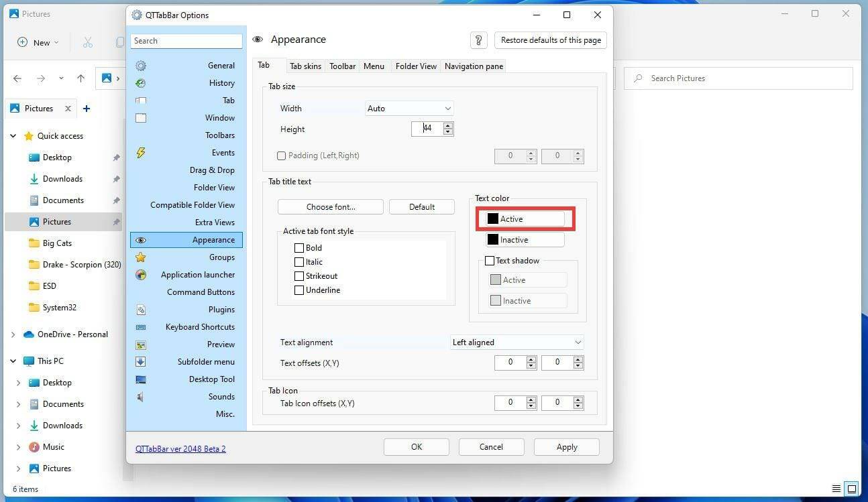The height and width of the screenshot is (502, 868).
Task: Open Groups via the star icon
Action: 141,257
